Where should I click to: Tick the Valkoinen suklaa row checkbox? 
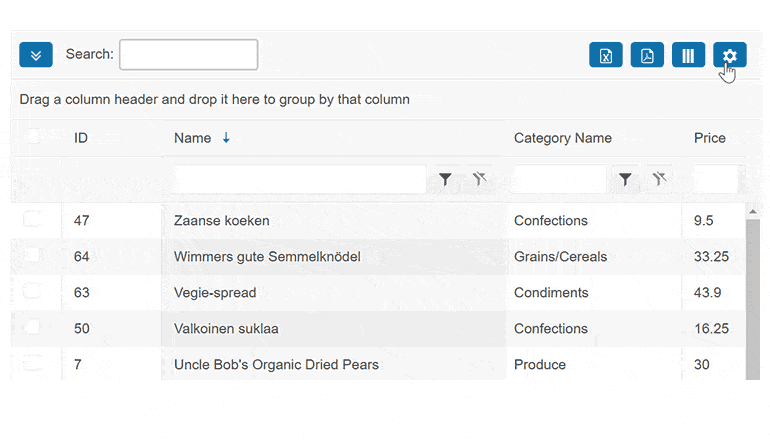32,328
